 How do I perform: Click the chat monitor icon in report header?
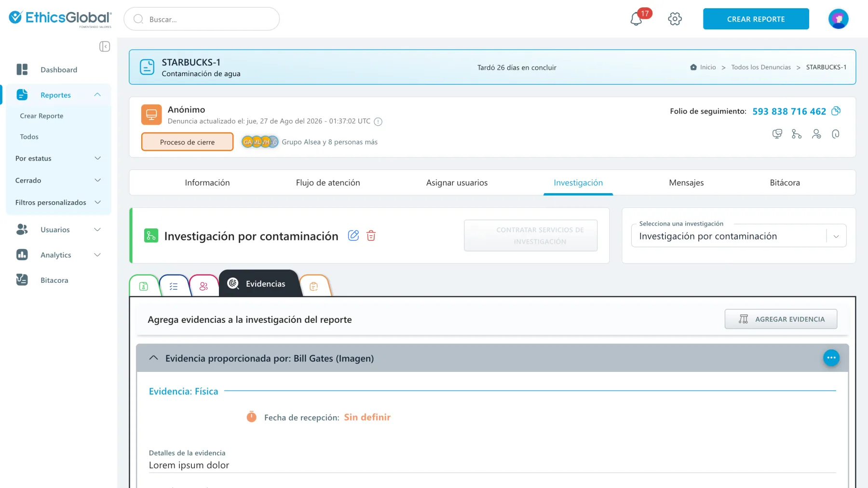click(x=777, y=134)
